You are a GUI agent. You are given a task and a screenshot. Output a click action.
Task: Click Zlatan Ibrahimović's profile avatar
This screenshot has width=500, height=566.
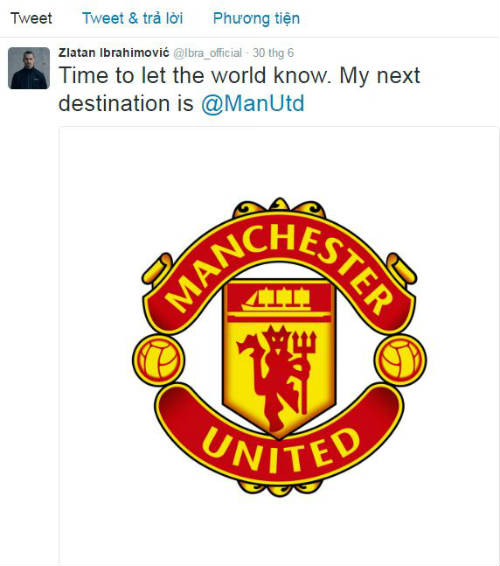[x=29, y=68]
